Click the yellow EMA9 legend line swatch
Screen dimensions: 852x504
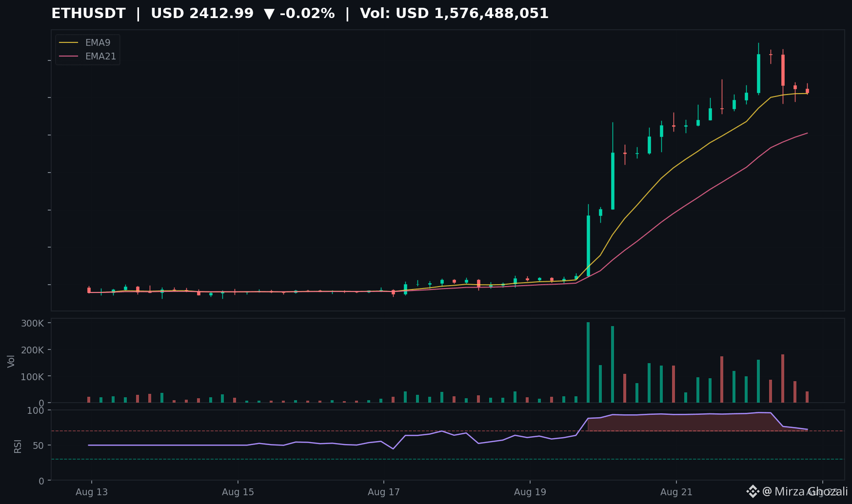pyautogui.click(x=68, y=43)
